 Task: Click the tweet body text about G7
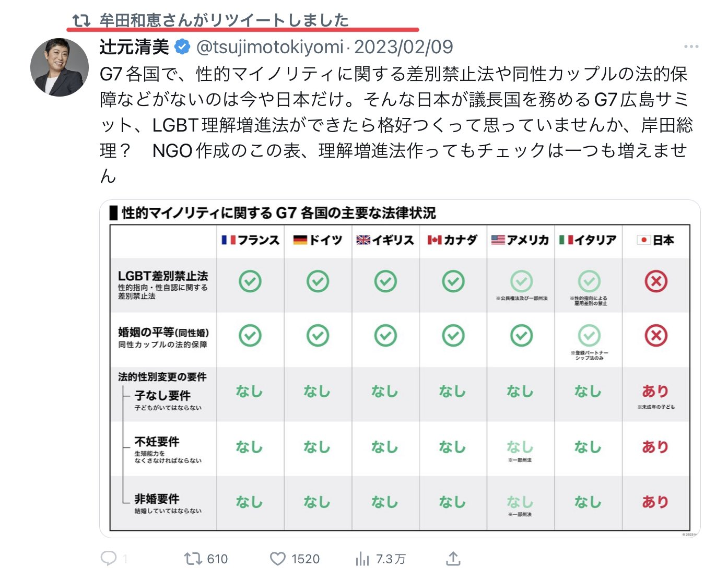397,125
